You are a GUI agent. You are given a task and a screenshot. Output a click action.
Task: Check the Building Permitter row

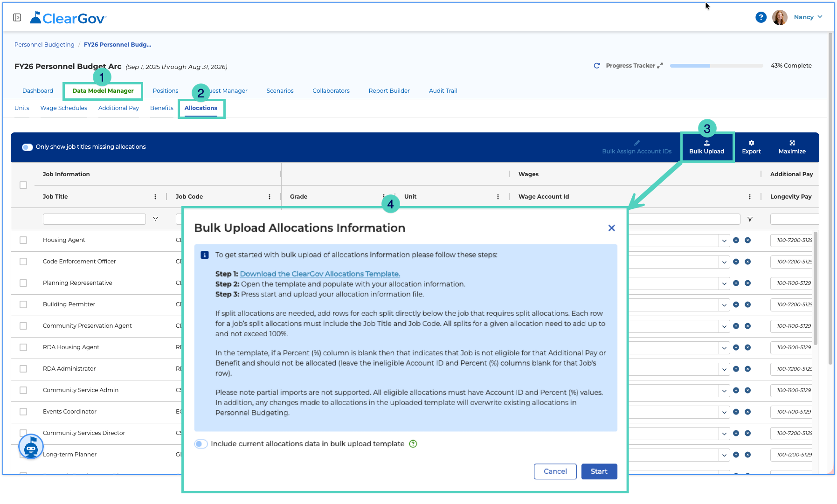pyautogui.click(x=23, y=304)
